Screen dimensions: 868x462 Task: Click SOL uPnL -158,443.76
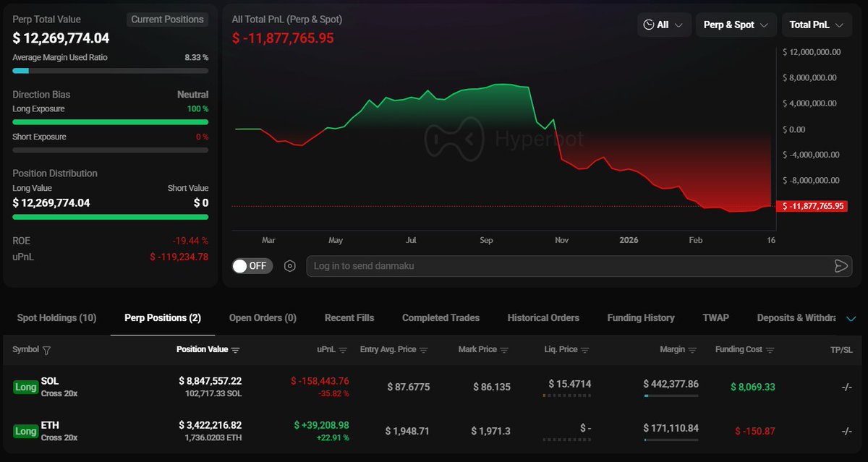(x=320, y=380)
